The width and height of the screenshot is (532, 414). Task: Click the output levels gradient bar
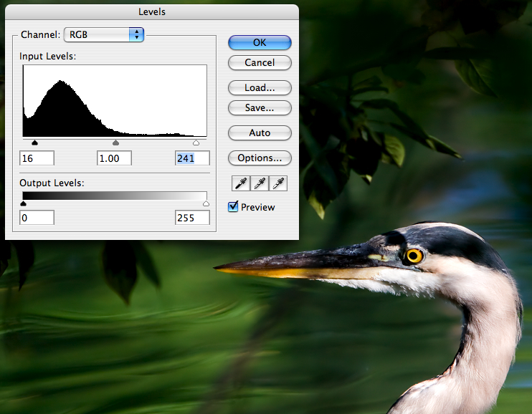[x=115, y=196]
